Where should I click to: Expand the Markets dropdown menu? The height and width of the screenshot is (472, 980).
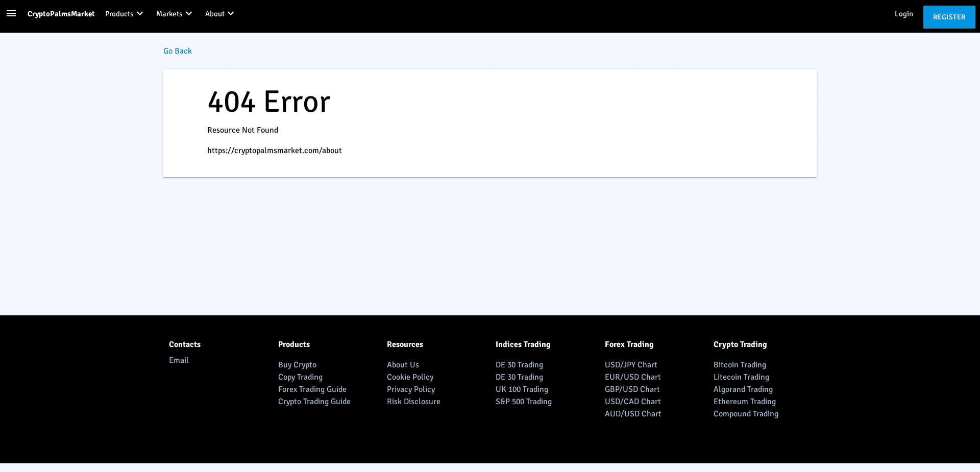tap(174, 14)
